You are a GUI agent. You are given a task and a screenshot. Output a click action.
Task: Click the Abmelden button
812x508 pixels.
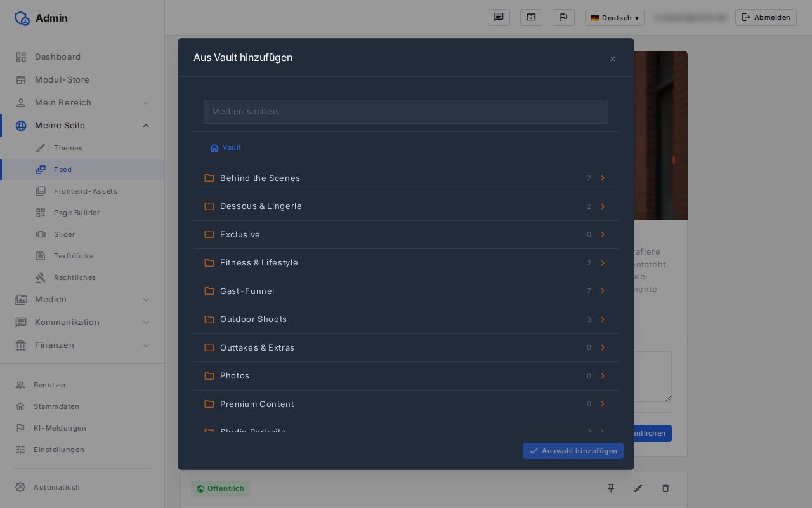click(766, 17)
